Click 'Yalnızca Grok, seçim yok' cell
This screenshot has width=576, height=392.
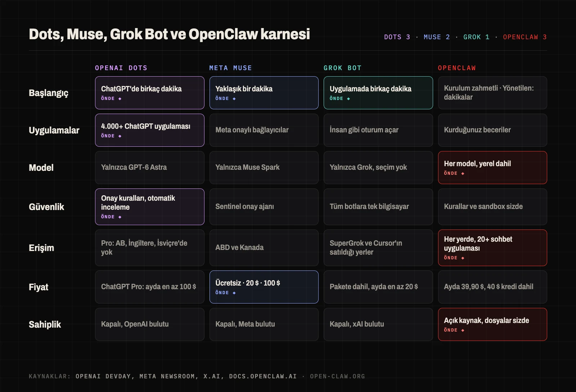pyautogui.click(x=378, y=168)
